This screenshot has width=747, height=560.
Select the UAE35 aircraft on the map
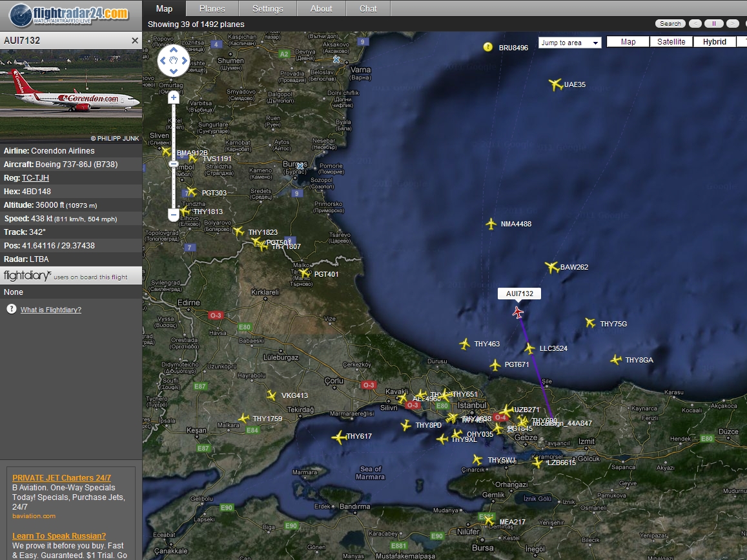[555, 85]
